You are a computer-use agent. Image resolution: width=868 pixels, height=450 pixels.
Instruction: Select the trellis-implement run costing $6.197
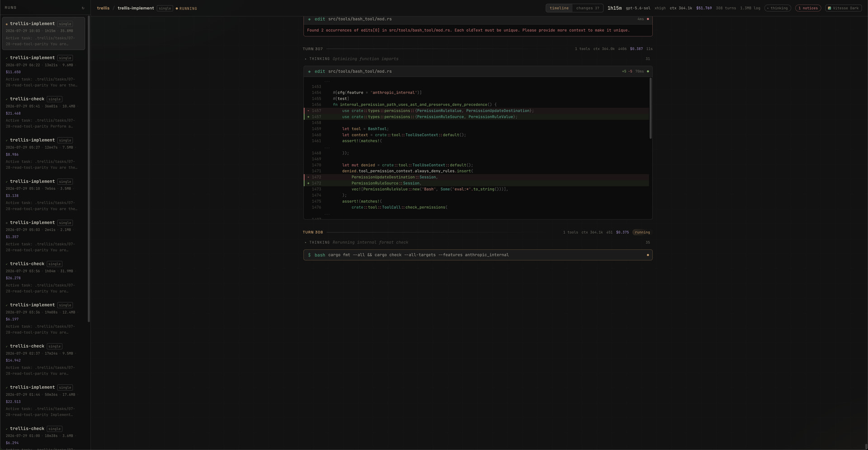(x=43, y=318)
